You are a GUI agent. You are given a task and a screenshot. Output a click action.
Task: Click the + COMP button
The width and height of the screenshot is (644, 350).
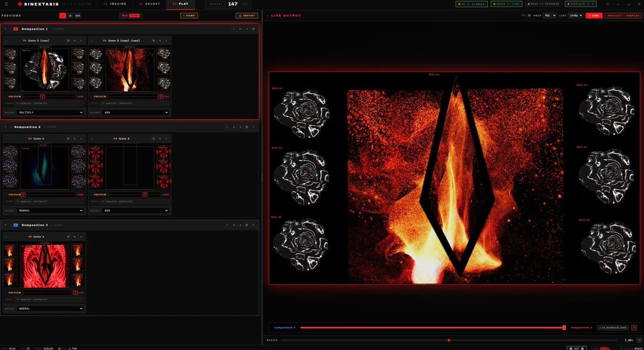pos(189,16)
